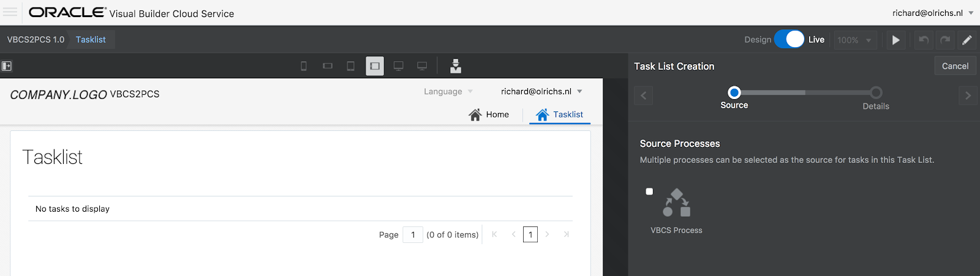Expand richard@olrichs.nl account menu in Oracle bar

click(x=933, y=13)
